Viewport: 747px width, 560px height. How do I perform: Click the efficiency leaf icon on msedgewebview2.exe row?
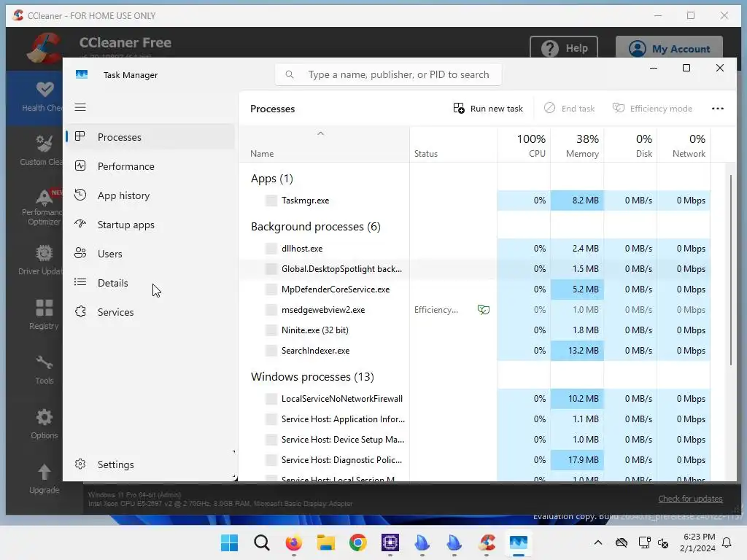[484, 309]
